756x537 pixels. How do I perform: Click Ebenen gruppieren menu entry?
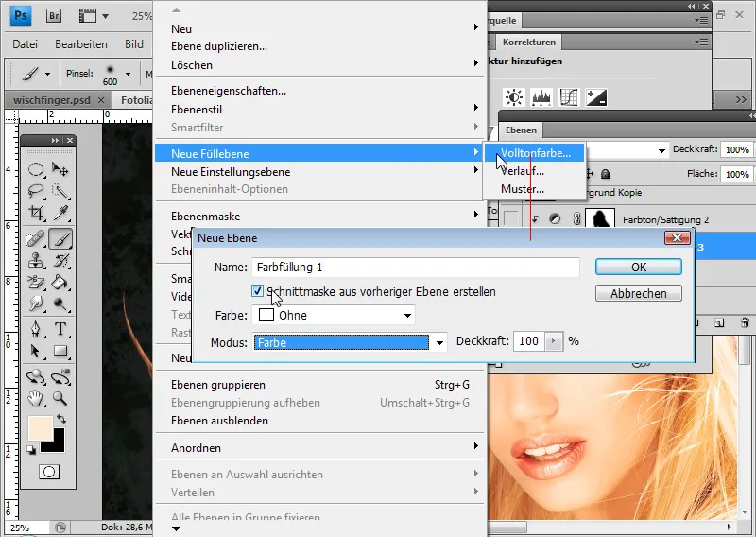coord(319,385)
